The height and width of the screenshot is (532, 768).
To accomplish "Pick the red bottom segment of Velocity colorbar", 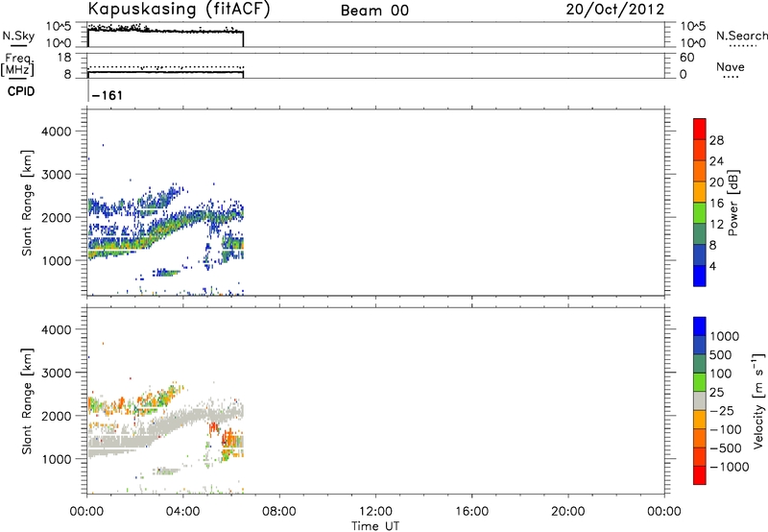I will coord(700,475).
